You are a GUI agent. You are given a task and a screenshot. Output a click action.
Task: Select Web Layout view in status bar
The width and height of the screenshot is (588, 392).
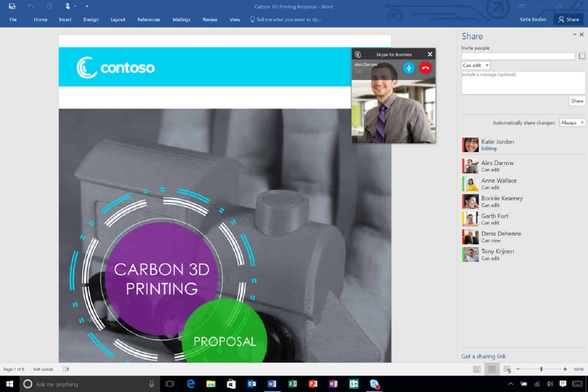[507, 369]
